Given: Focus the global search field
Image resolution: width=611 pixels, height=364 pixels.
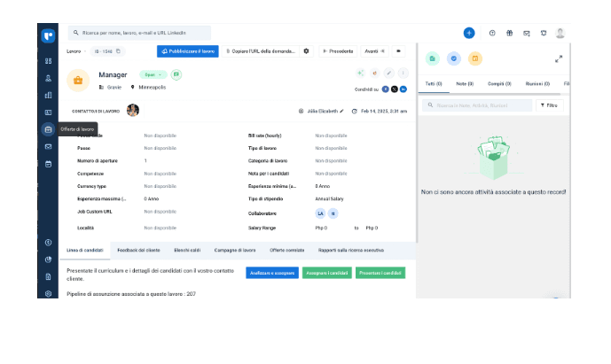Looking at the screenshot, I should click(139, 33).
